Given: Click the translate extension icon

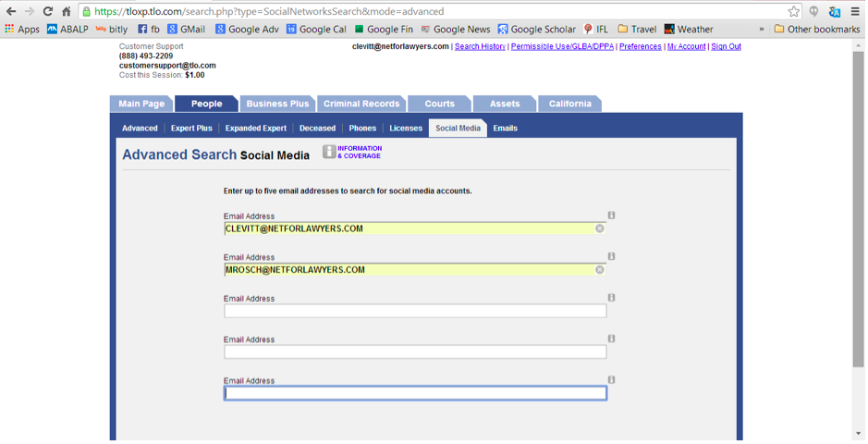Looking at the screenshot, I should (834, 11).
